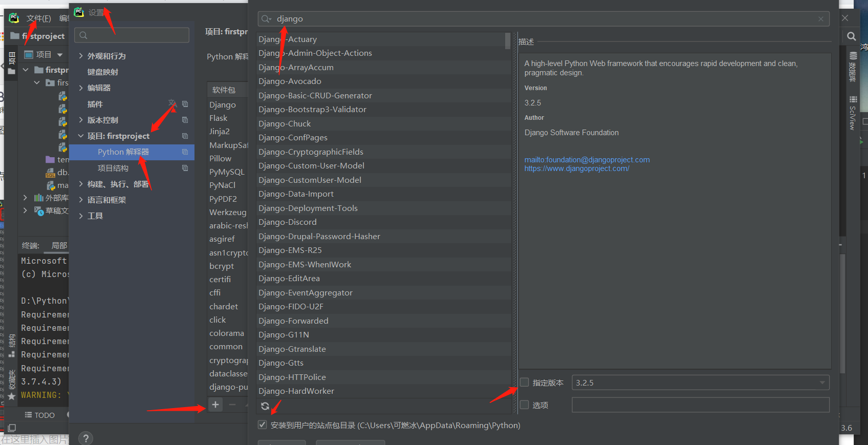Viewport: 868px width, 445px height.
Task: Select Django-G11N in package list
Action: point(383,335)
